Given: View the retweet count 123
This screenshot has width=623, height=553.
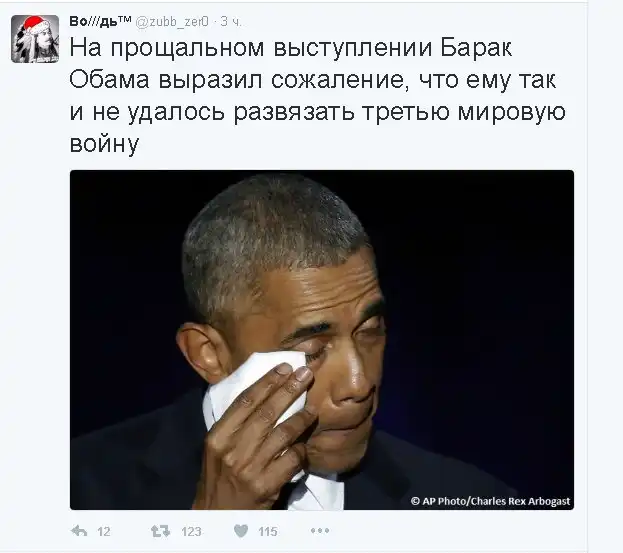Looking at the screenshot, I should point(191,532).
